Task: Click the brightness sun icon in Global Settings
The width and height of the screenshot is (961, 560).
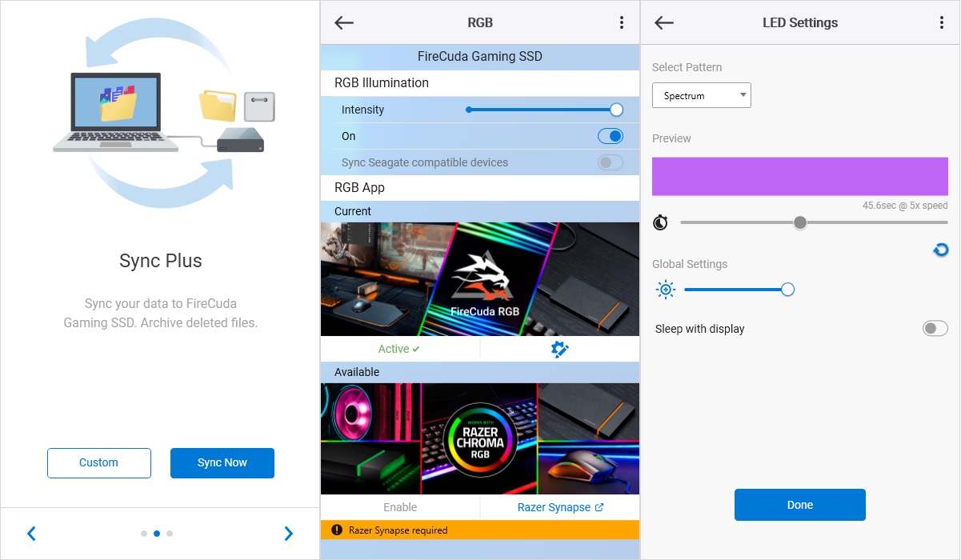Action: [666, 290]
